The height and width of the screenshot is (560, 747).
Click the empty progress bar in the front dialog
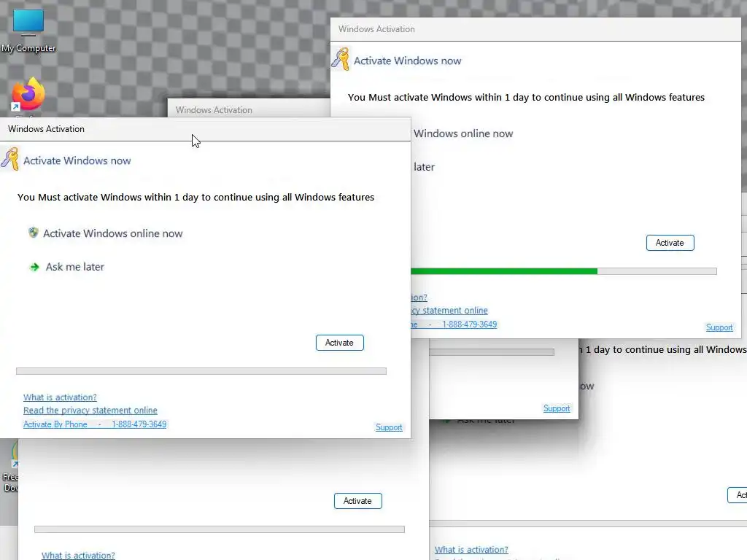201,371
